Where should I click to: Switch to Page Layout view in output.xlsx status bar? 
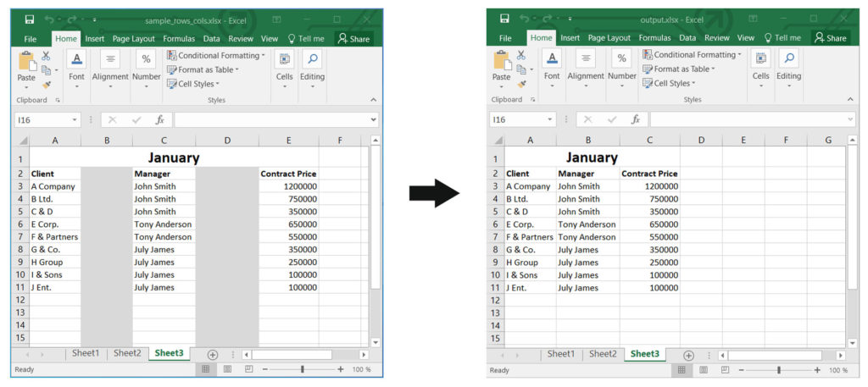[703, 370]
